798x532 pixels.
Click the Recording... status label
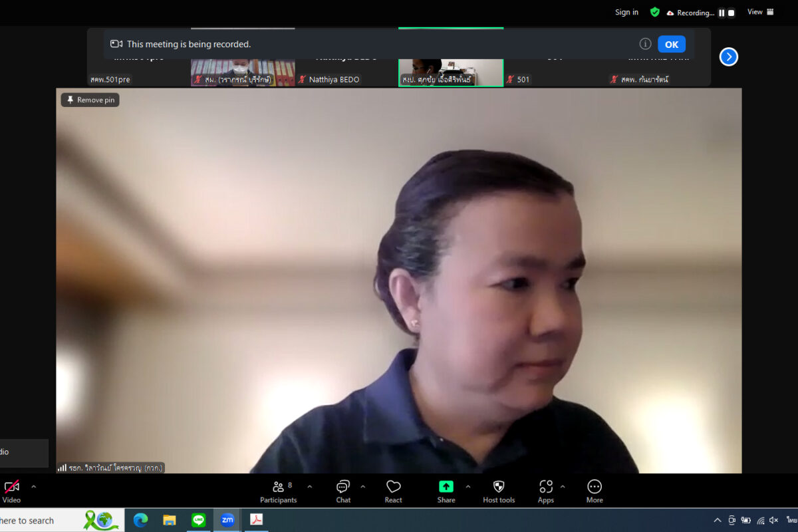point(696,13)
